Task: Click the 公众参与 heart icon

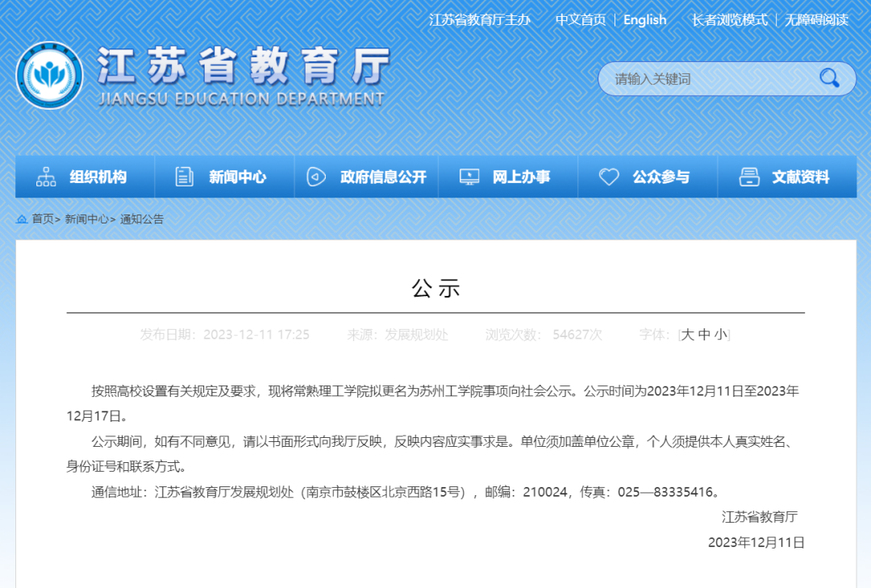Action: click(609, 177)
